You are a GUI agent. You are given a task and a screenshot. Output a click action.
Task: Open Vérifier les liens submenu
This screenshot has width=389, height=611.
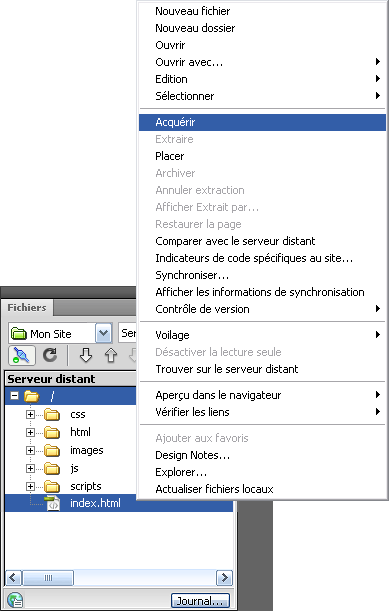coord(263,412)
